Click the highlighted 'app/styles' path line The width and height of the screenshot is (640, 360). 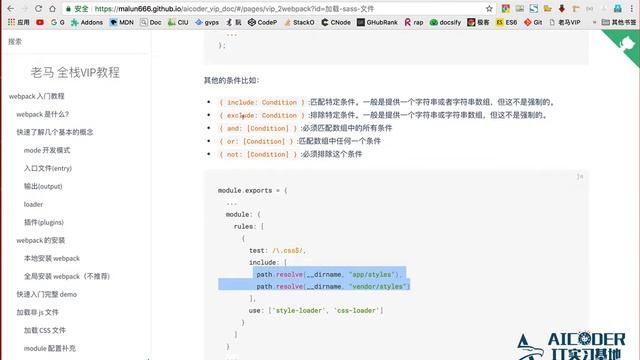(329, 275)
